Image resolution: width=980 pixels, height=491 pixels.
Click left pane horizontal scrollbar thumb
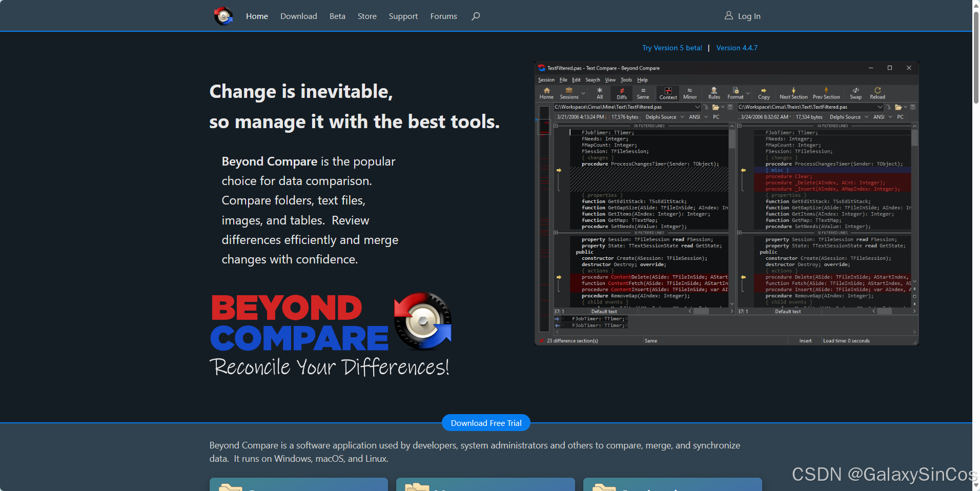click(701, 311)
